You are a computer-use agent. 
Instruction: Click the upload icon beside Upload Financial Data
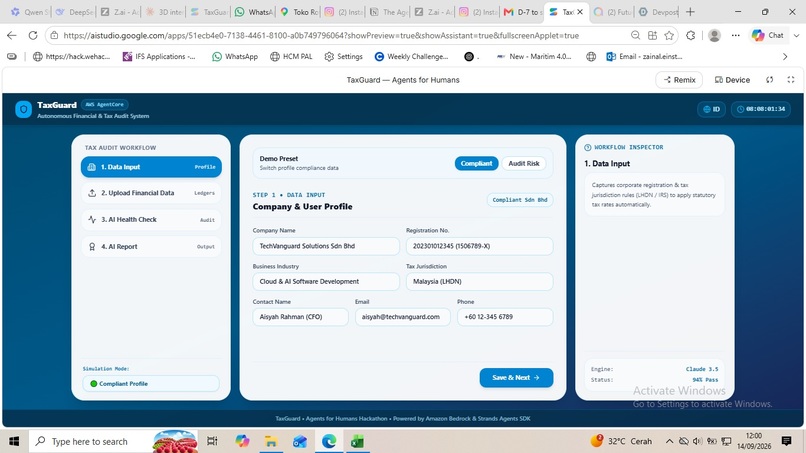92,193
